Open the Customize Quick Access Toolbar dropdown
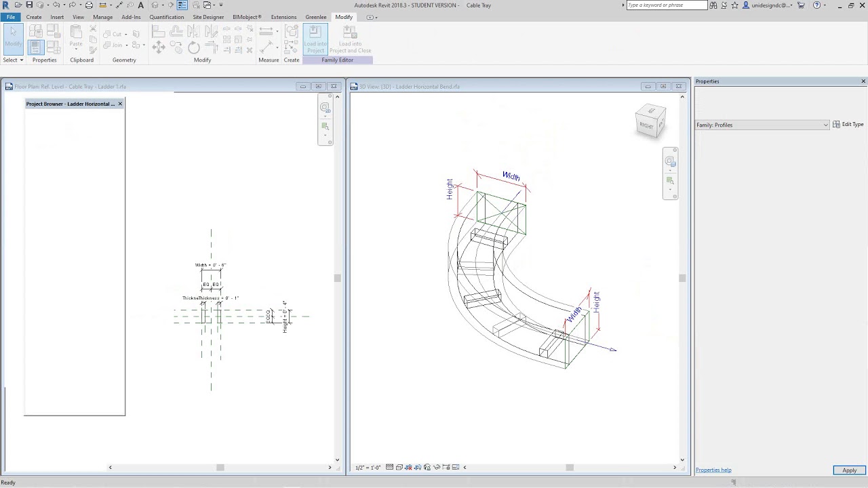Image resolution: width=868 pixels, height=488 pixels. [220, 5]
